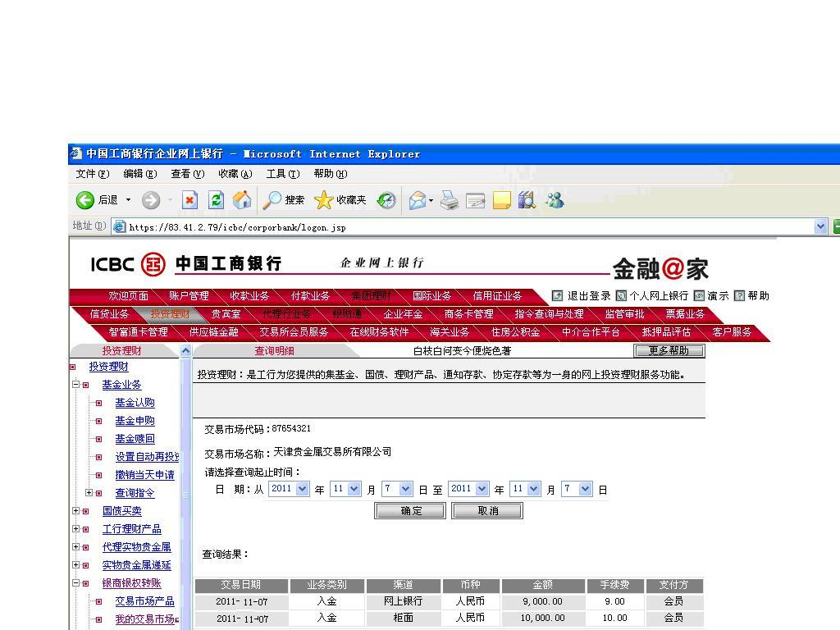Screen dimensions: 840x630
Task: Open the 国际业务 navigation tab
Action: pyautogui.click(x=431, y=295)
